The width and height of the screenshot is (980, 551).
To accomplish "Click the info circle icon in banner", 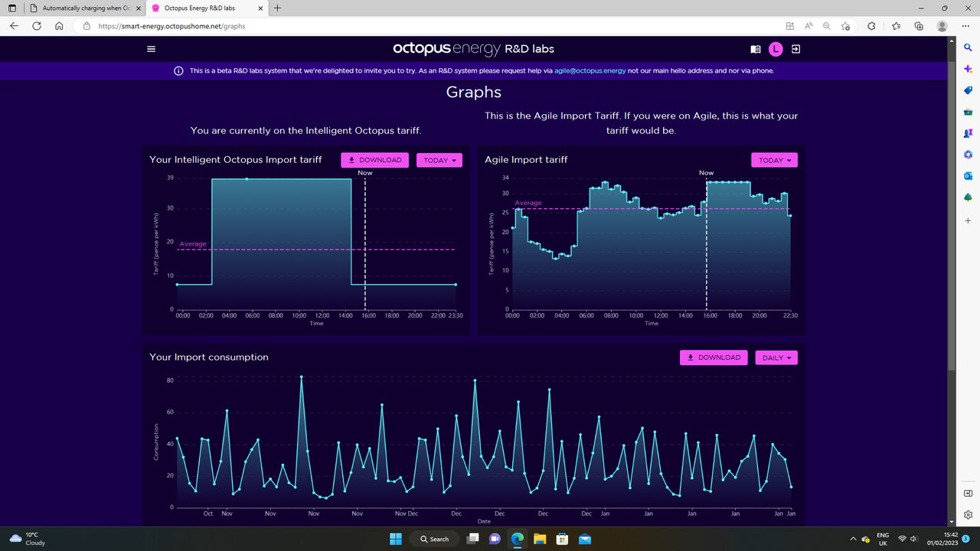I will 178,71.
